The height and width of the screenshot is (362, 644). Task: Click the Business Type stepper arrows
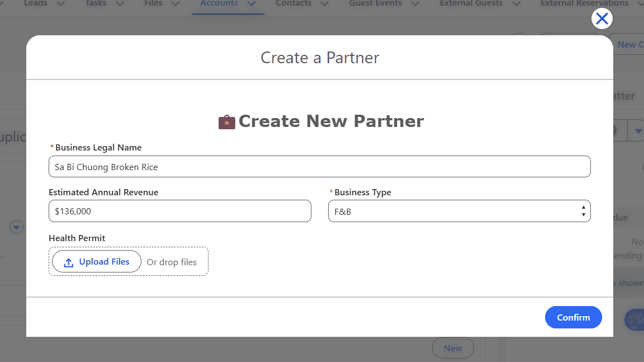(x=584, y=211)
